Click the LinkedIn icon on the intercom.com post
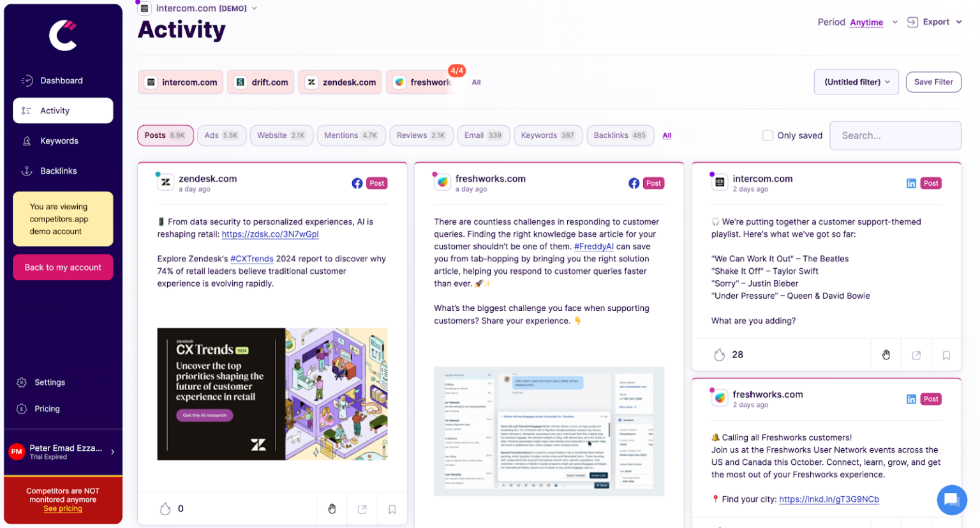This screenshot has height=528, width=980. point(910,183)
